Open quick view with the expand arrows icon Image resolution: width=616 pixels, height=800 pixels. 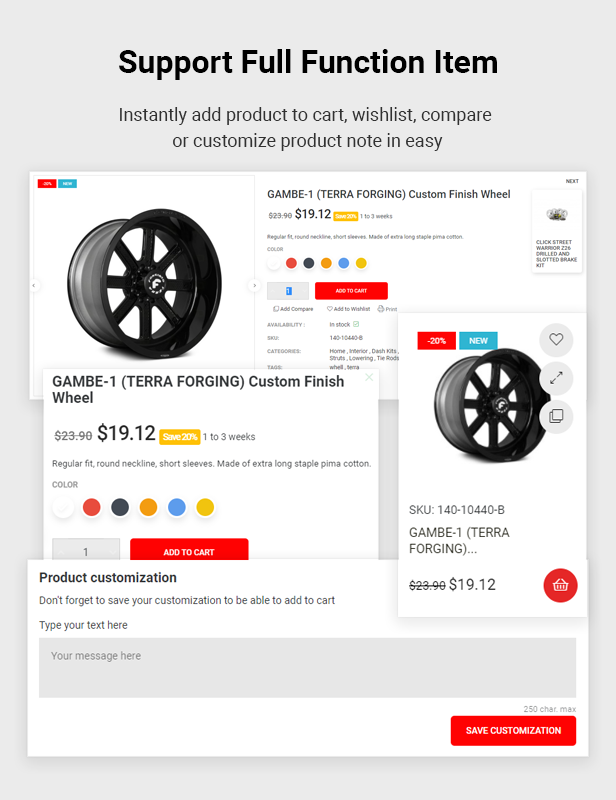[556, 378]
